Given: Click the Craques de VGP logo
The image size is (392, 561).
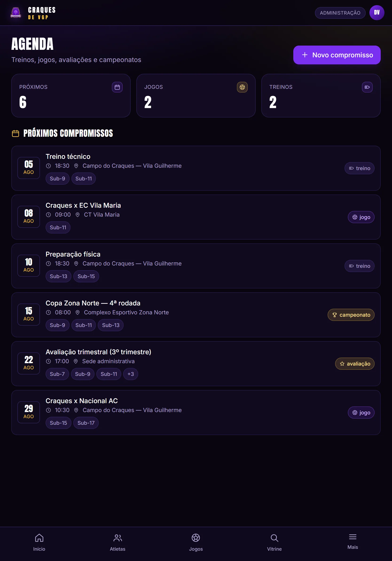Looking at the screenshot, I should point(16,13).
